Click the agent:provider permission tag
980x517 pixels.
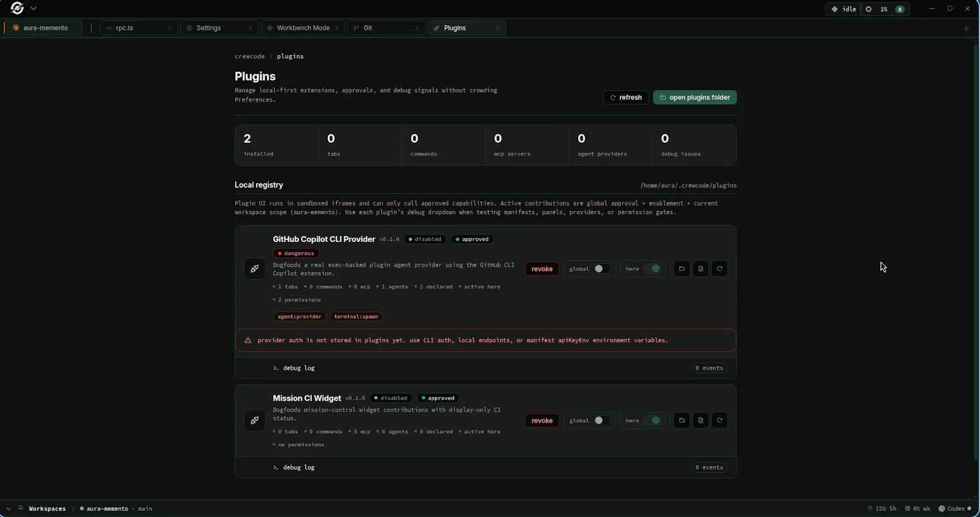300,317
